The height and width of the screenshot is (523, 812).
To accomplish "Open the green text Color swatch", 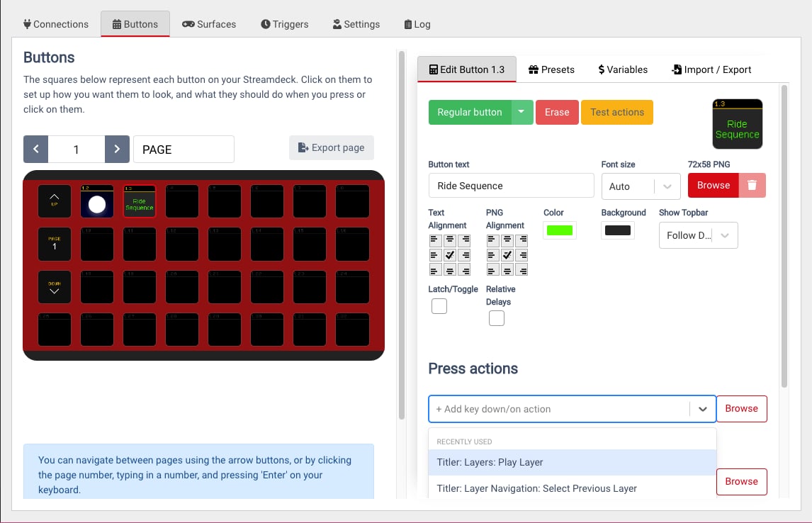I will (x=559, y=230).
